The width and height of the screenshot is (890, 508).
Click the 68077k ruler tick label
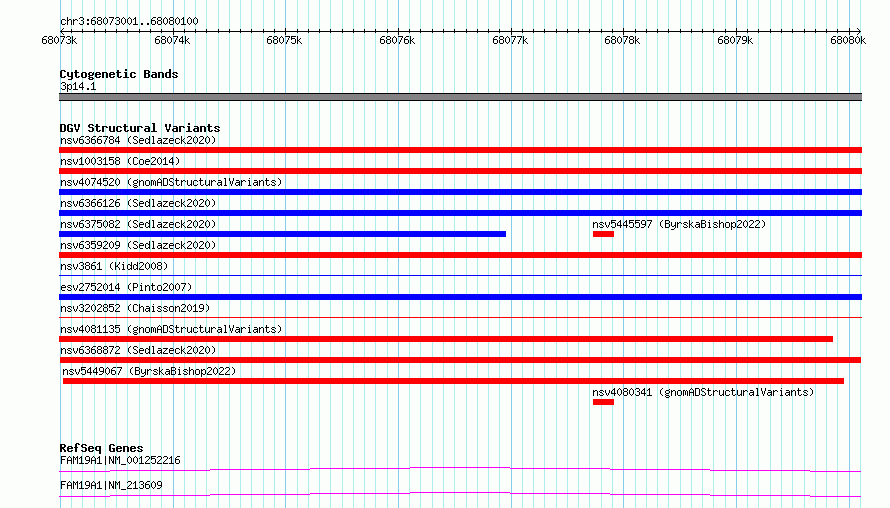pos(510,40)
